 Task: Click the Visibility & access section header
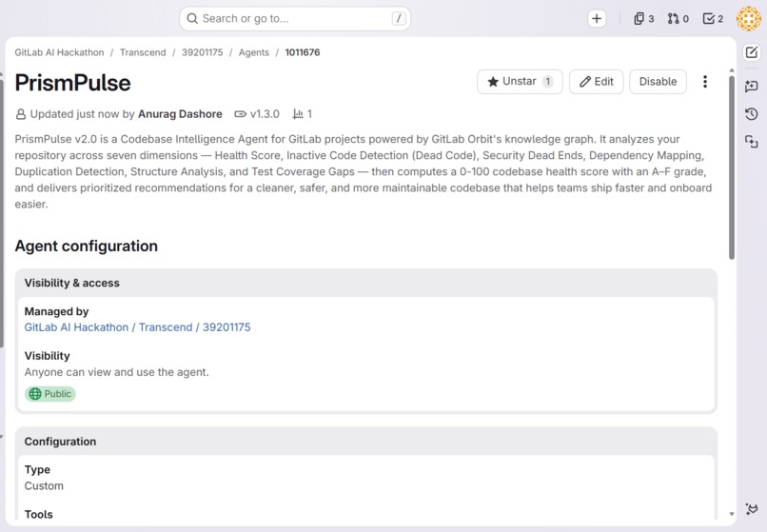72,283
